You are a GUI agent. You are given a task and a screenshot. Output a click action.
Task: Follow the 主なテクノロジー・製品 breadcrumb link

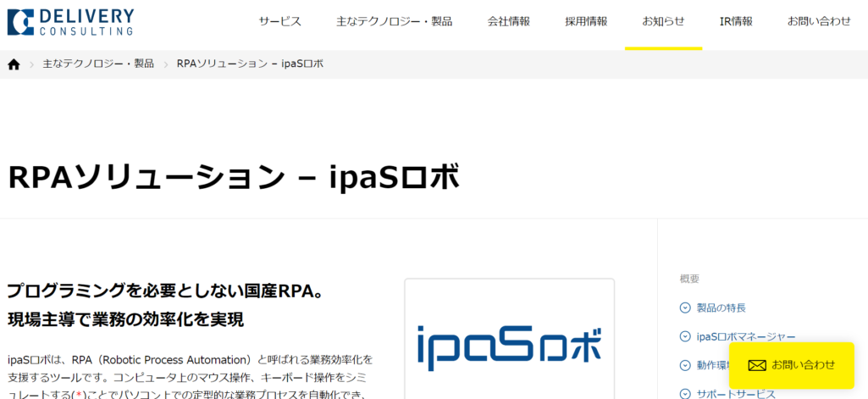98,64
